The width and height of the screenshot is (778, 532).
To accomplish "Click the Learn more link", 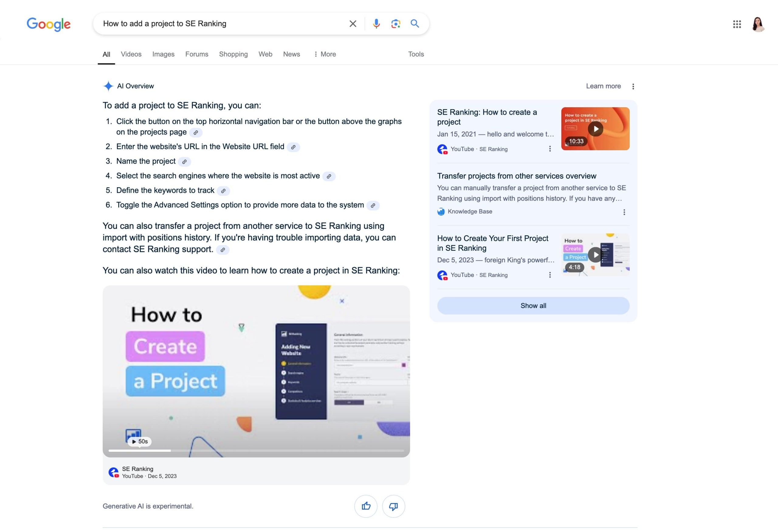I will point(603,86).
